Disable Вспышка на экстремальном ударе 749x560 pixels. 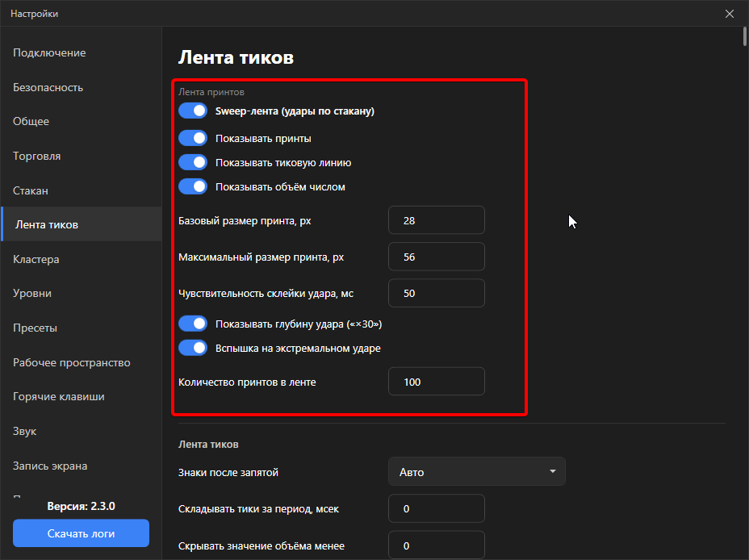pos(193,348)
